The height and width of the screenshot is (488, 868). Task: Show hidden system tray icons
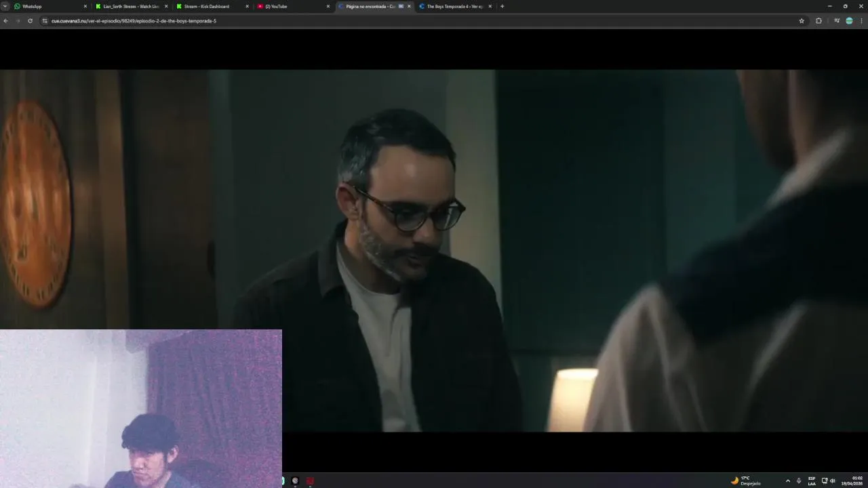tap(787, 481)
